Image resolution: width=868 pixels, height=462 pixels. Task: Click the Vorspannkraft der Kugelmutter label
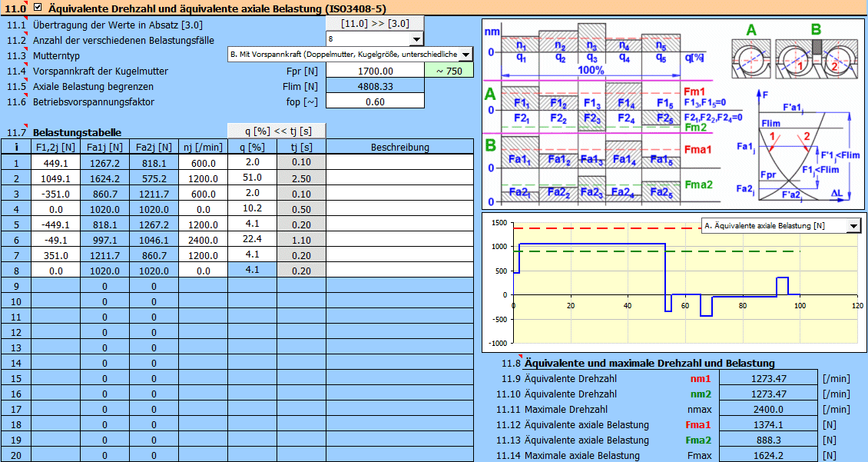point(100,71)
